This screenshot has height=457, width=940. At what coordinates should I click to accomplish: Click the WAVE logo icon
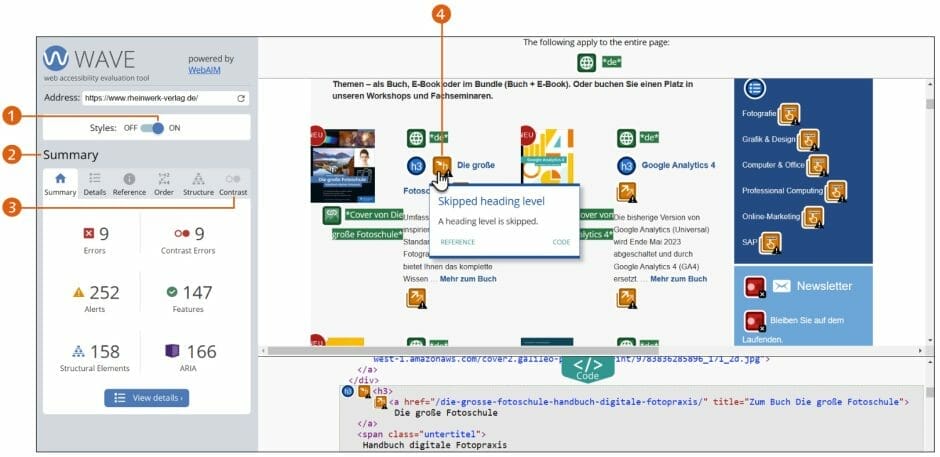(x=56, y=59)
